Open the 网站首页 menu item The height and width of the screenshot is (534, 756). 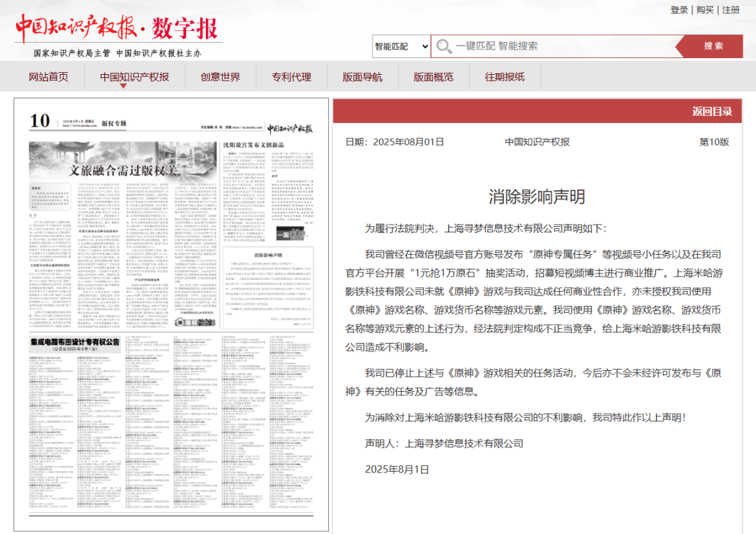49,77
